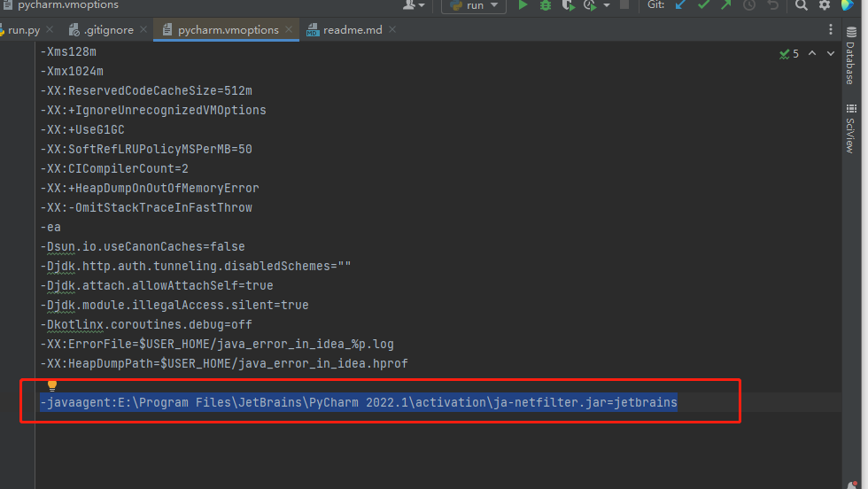Click the -OmitStackTraceInFastThrow line
The height and width of the screenshot is (489, 868).
146,207
